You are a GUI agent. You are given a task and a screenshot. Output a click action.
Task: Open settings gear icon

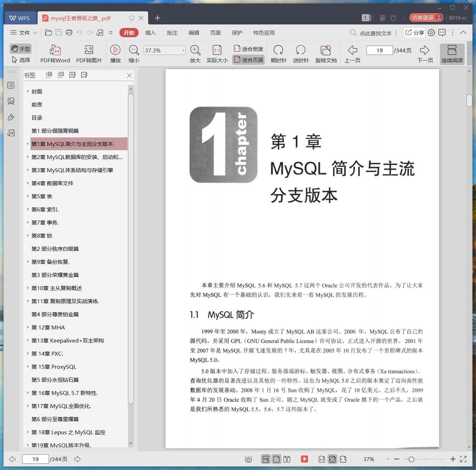click(431, 33)
